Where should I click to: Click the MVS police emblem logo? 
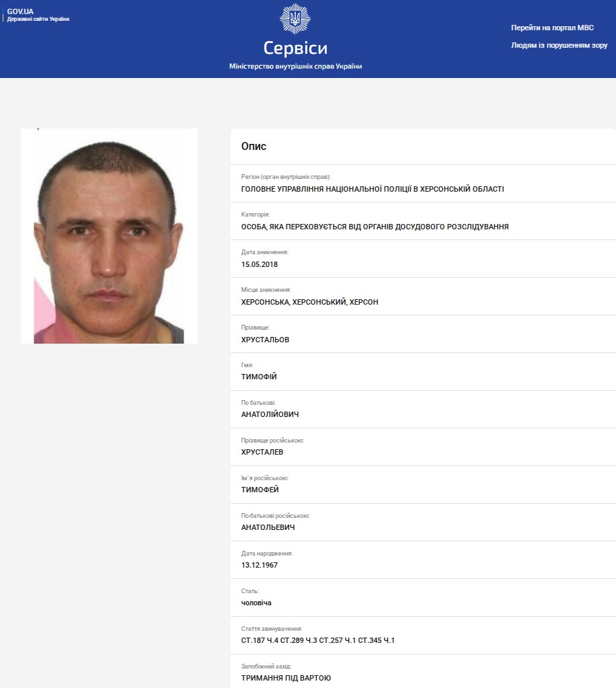pos(295,19)
